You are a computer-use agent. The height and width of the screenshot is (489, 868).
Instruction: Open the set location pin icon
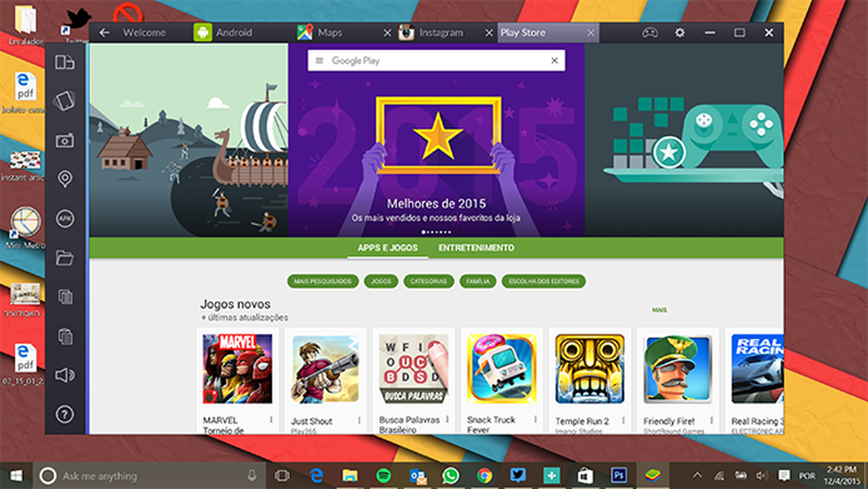tap(64, 179)
